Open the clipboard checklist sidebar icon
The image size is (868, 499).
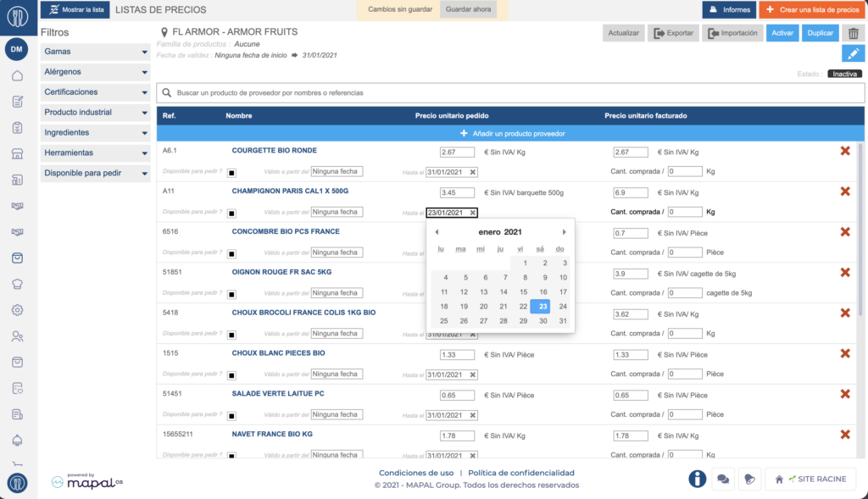click(17, 128)
